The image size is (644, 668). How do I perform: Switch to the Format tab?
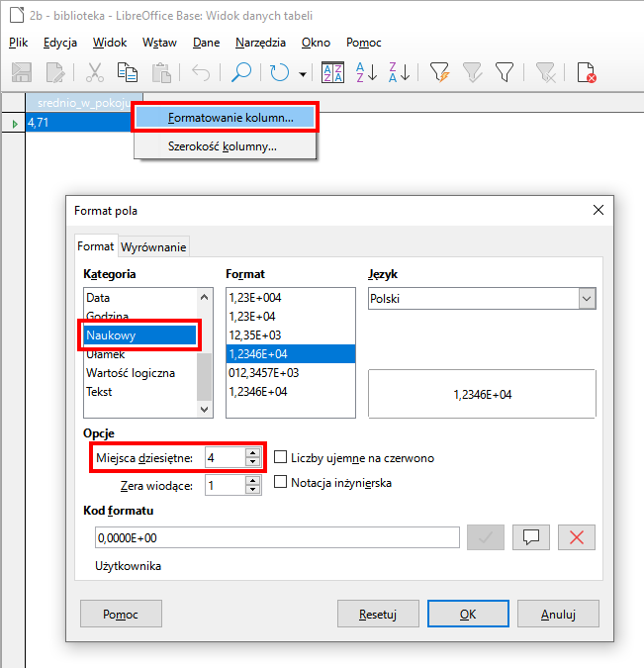[x=96, y=246]
